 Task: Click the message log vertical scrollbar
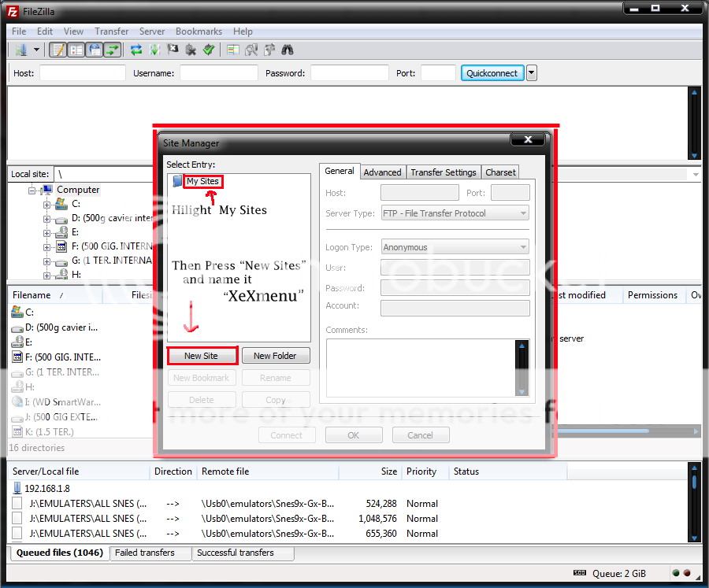coord(694,123)
